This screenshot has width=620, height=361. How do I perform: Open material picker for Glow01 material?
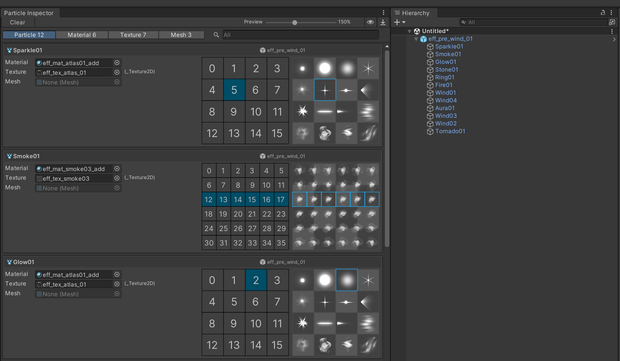point(117,274)
